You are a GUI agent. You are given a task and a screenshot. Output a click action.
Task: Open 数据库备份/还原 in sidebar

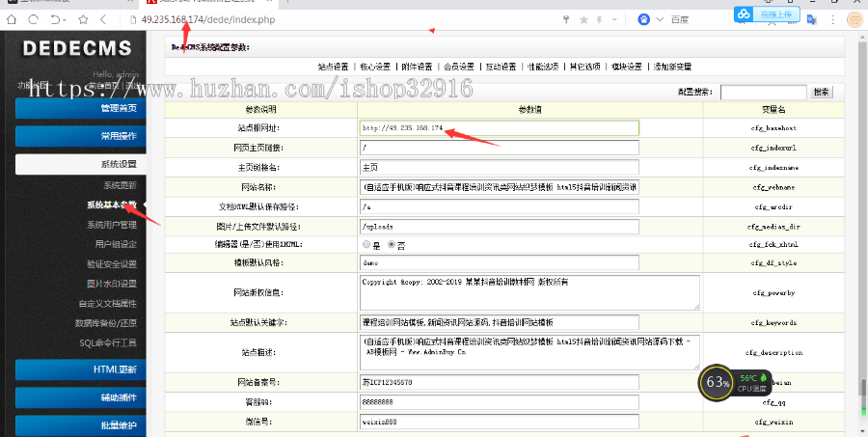108,324
